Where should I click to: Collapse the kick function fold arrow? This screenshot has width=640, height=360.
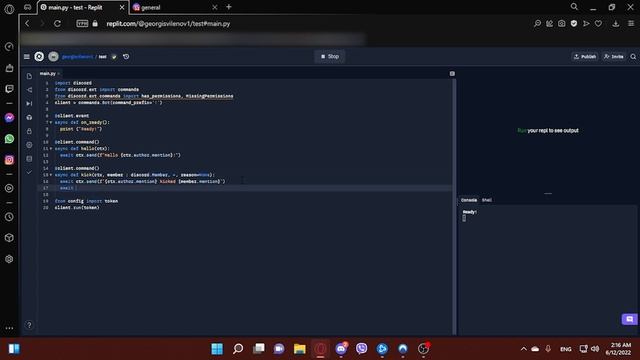(51, 175)
